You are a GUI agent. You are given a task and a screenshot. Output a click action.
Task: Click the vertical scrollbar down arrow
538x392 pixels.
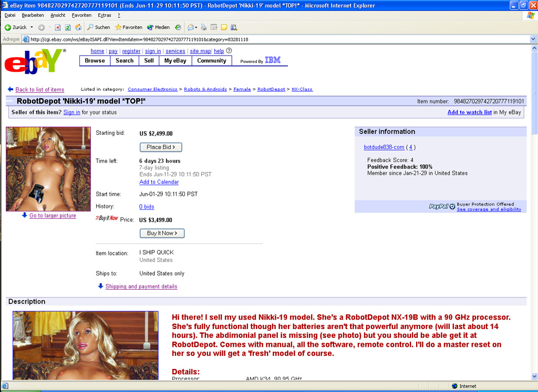coord(534,377)
